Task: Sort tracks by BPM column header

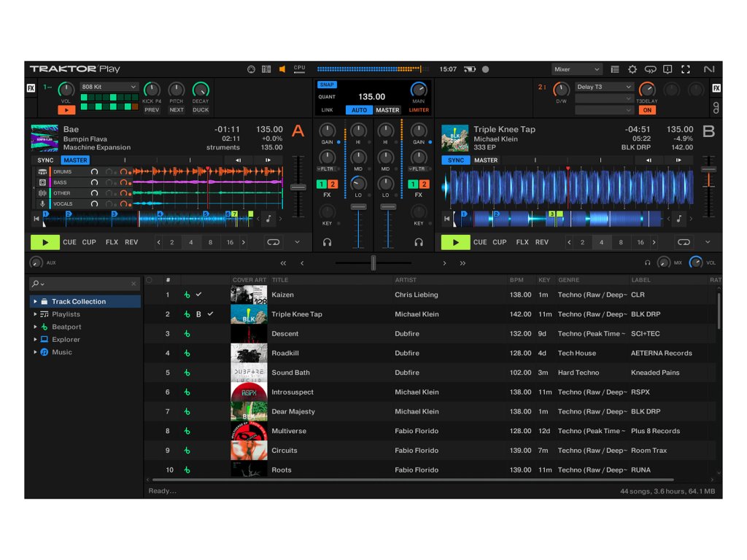Action: point(516,280)
